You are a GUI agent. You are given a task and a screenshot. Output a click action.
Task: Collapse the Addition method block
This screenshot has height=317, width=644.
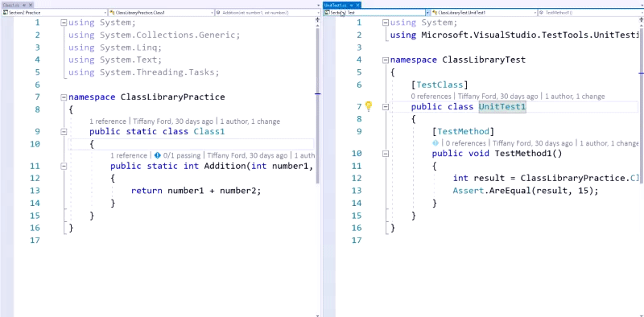click(x=64, y=166)
